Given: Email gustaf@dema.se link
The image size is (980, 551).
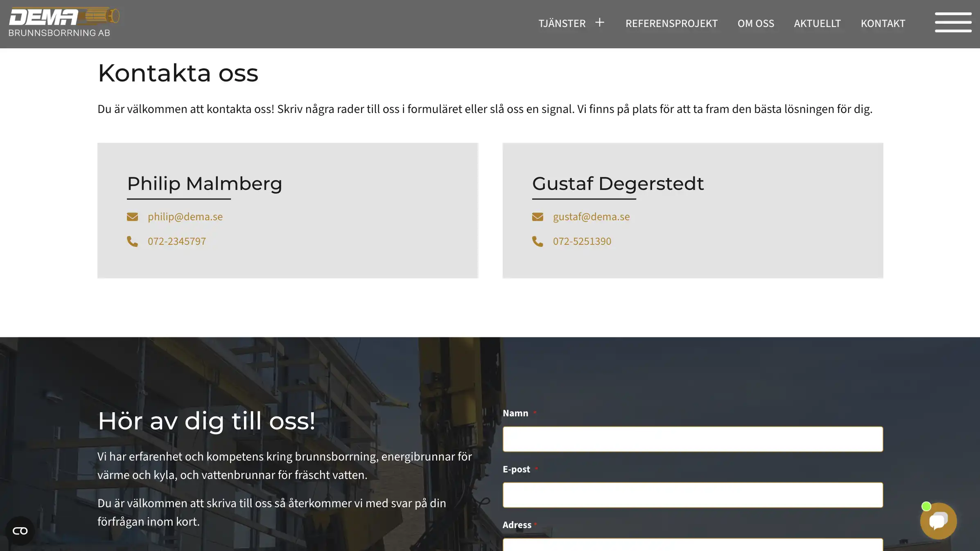Looking at the screenshot, I should click(x=591, y=217).
